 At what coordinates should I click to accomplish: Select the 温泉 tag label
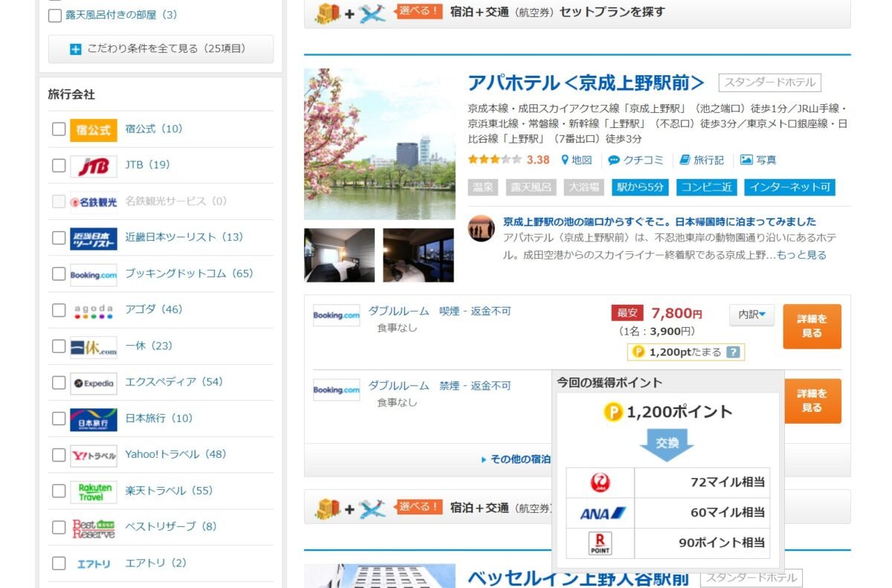[x=482, y=187]
